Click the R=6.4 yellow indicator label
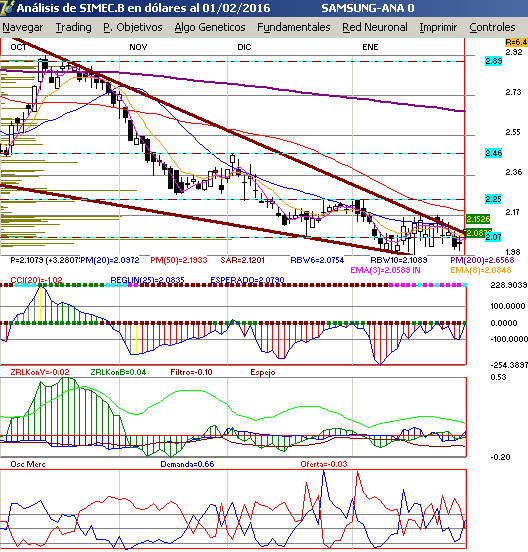Screen dimensions: 528x552 tap(516, 42)
